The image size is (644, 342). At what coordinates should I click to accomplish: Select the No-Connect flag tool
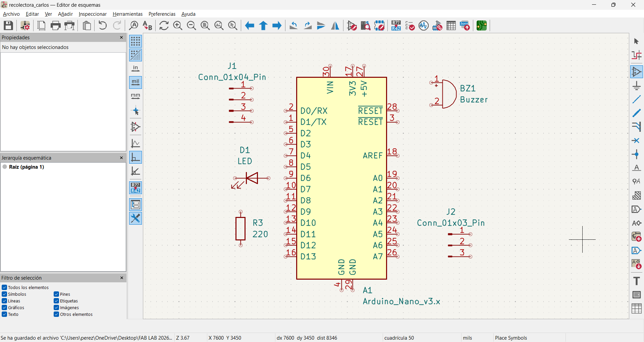tap(637, 140)
